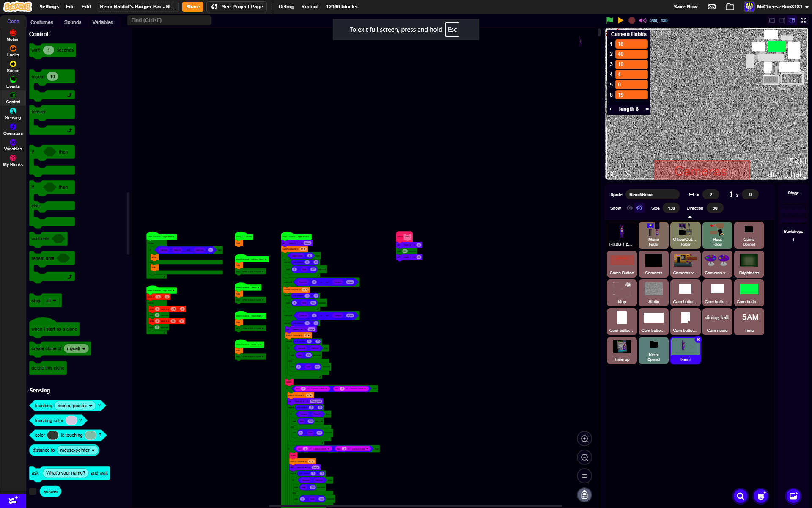
Task: Click the green flag to start the project
Action: [609, 20]
